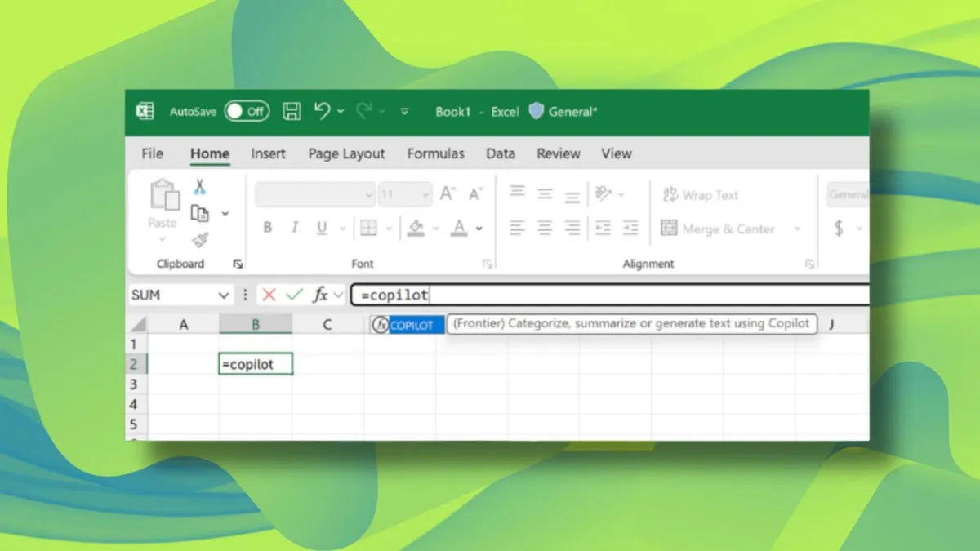Toggle AutoSave off switch to on

(247, 112)
